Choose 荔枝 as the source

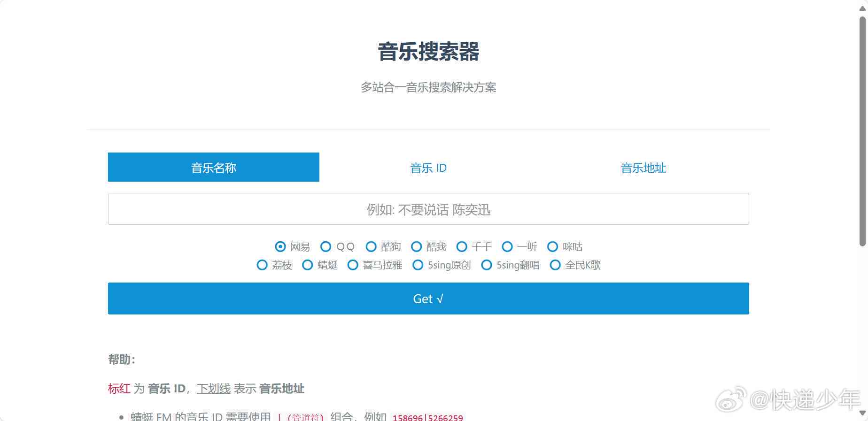[262, 265]
